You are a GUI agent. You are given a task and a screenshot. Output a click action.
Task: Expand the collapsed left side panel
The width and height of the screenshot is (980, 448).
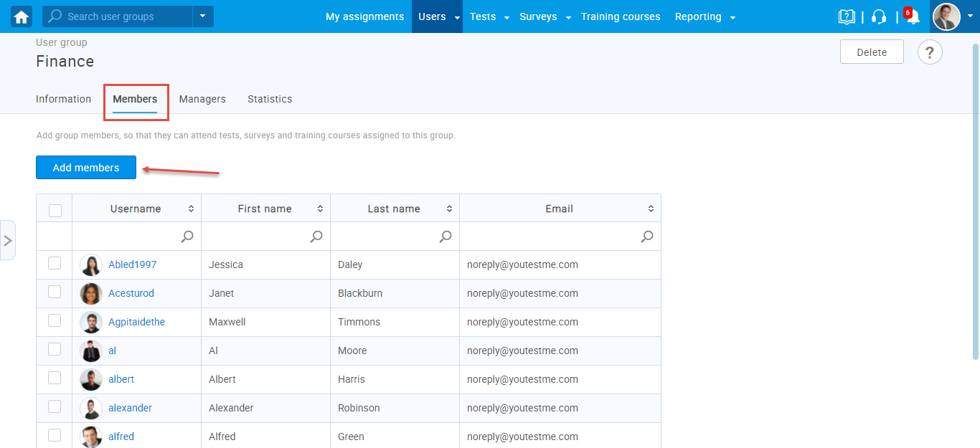pyautogui.click(x=8, y=240)
